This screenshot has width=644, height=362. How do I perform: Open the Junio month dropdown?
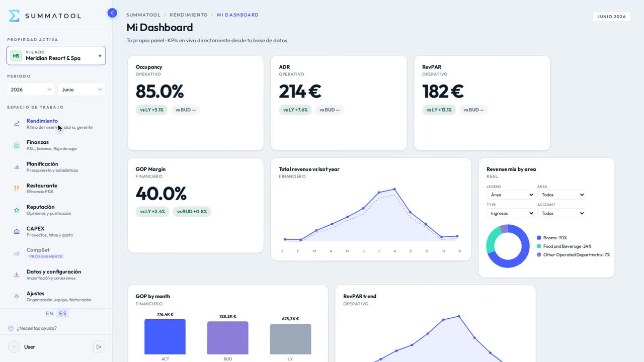[x=82, y=89]
